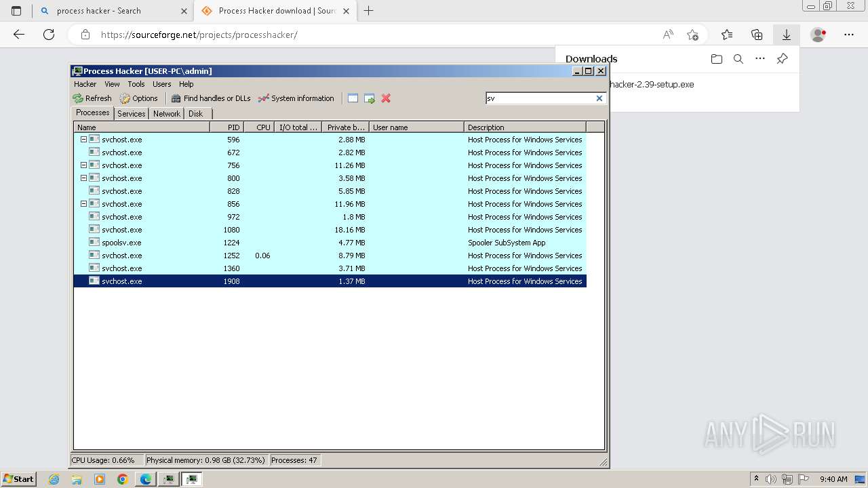Open the Help menu in Process Hacker
This screenshot has height=488, width=868.
coord(186,84)
